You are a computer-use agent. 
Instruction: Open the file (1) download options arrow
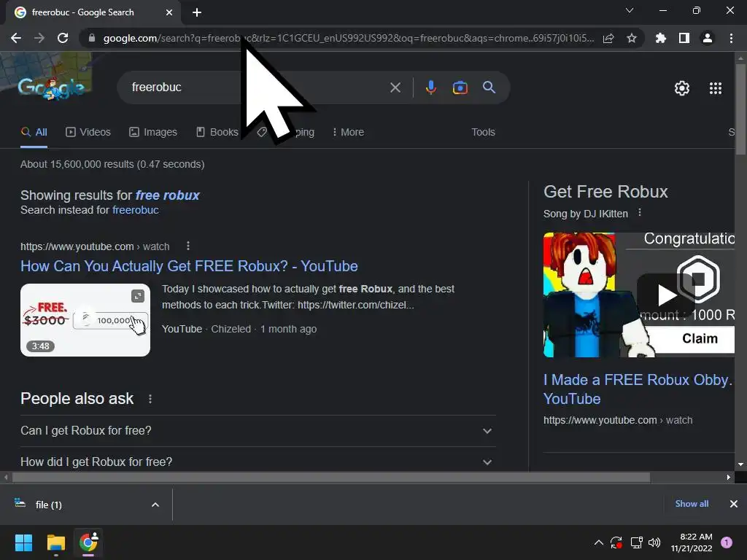tap(155, 505)
